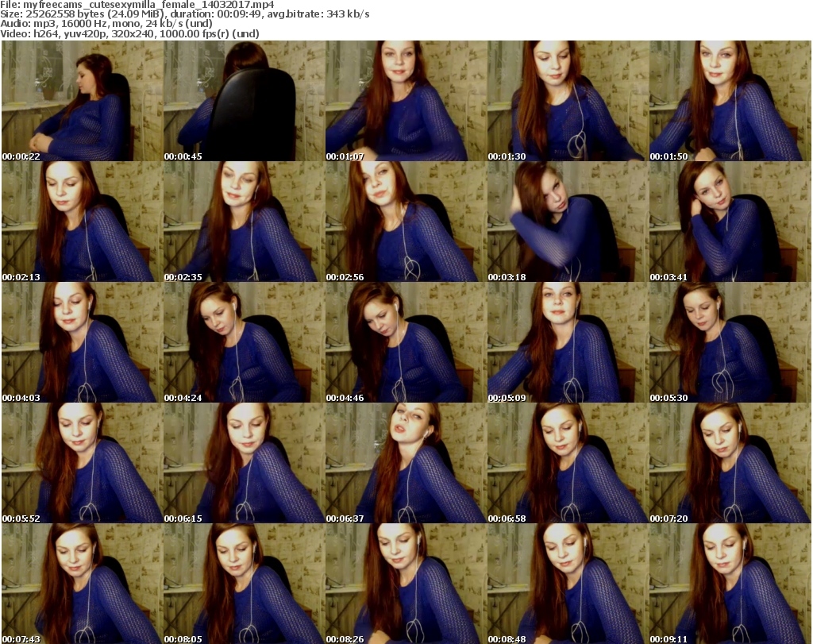Open the frame at 00:04:46

pos(406,342)
